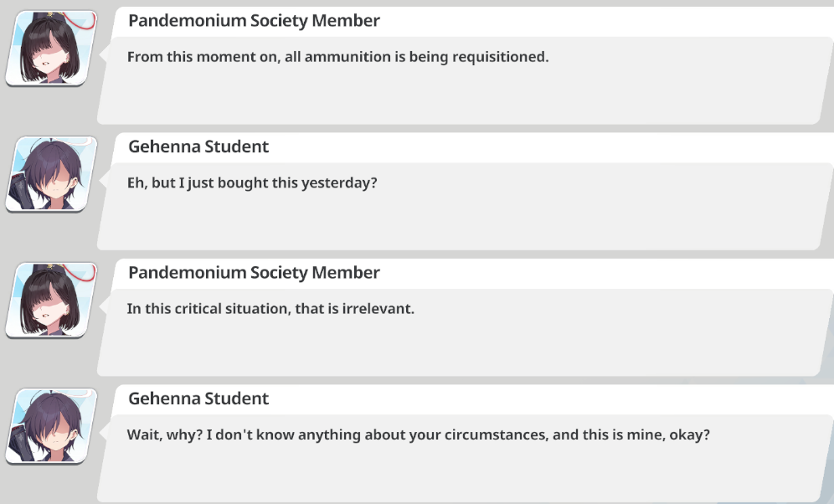The width and height of the screenshot is (834, 504).
Task: Select 'Gehenna Student' name above 'Eh, but' line
Action: [x=198, y=147]
